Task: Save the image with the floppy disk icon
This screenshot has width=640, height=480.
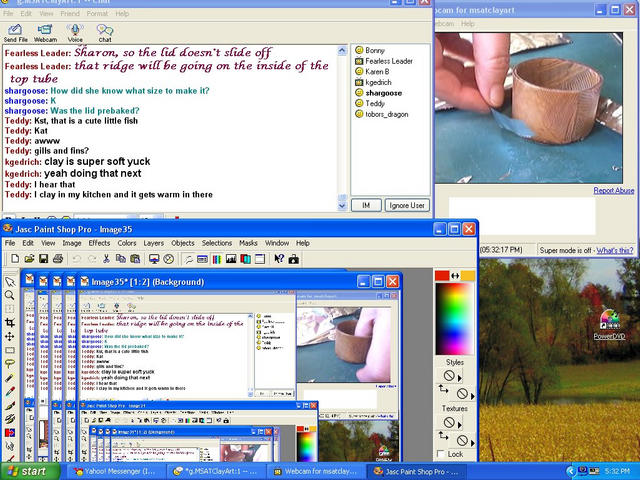Action: point(43,259)
